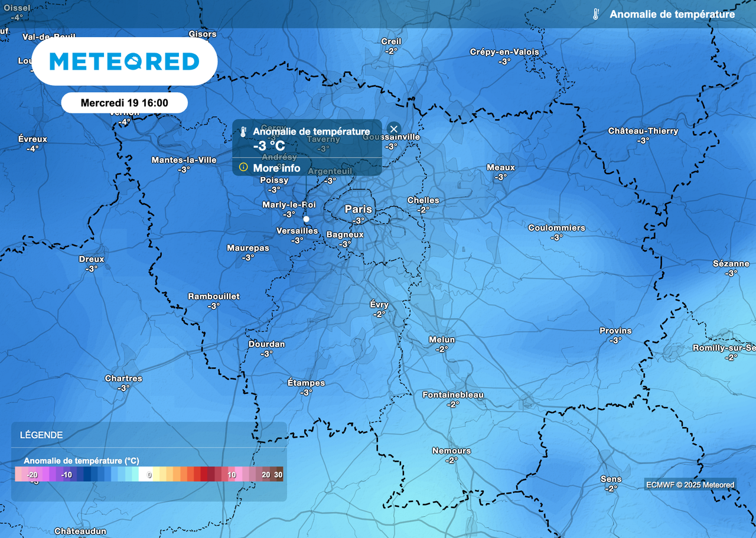Select the -3 °C value in the popup

(x=269, y=146)
